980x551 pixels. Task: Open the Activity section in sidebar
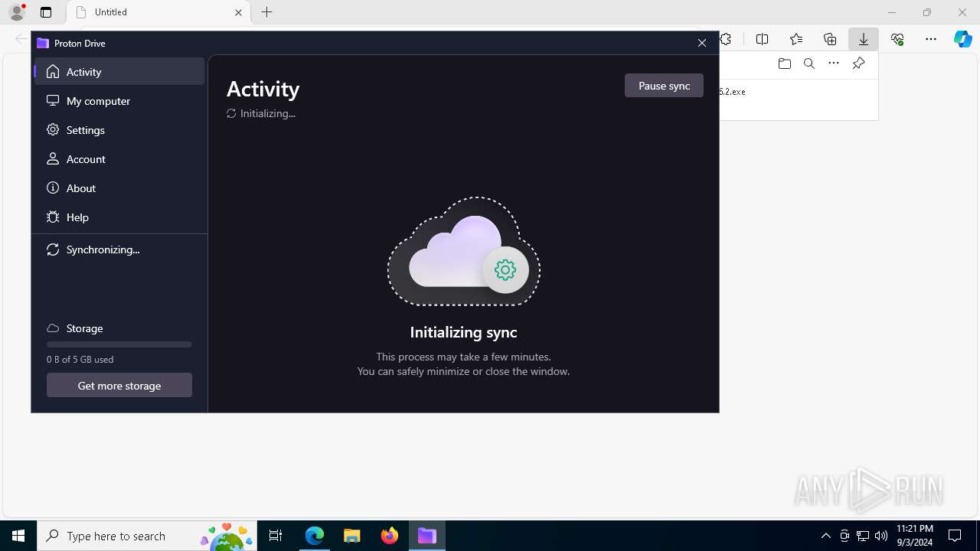tap(119, 71)
